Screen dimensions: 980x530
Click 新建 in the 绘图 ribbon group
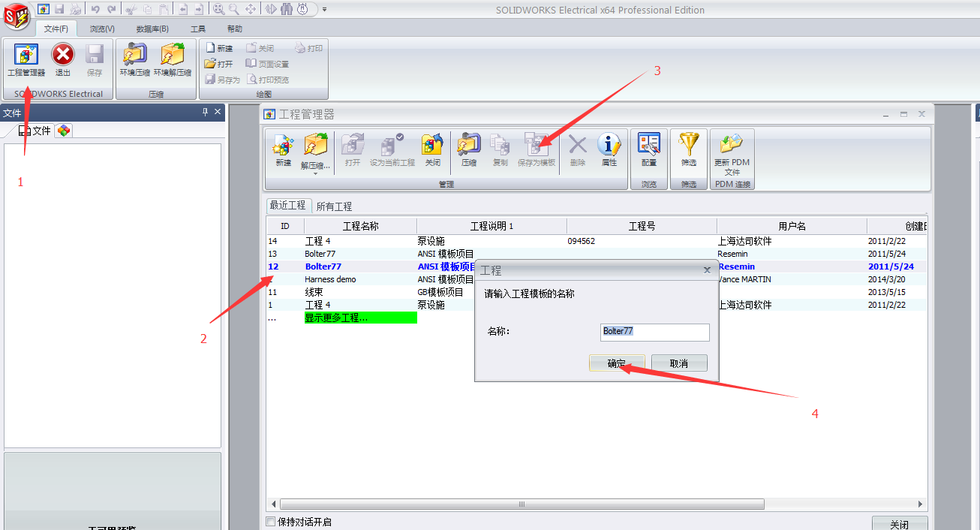pos(219,48)
